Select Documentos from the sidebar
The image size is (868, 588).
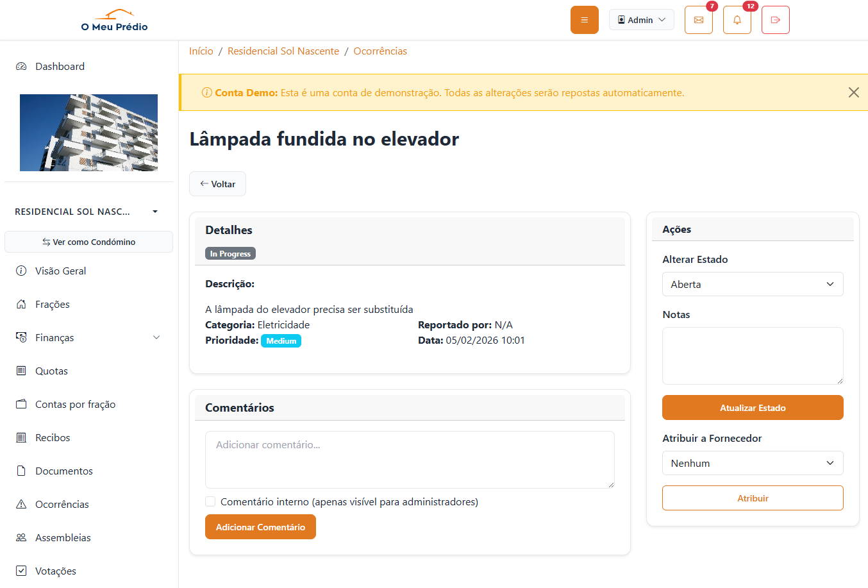[x=63, y=471]
